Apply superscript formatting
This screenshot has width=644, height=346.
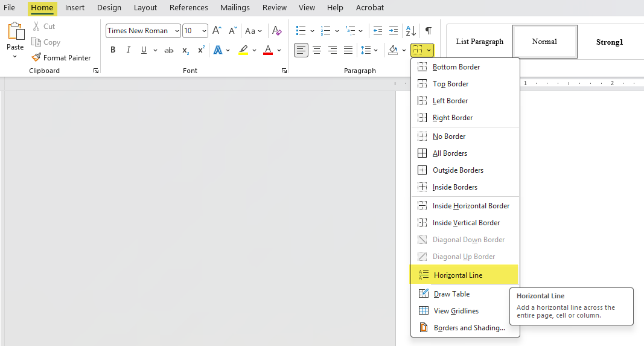(201, 50)
